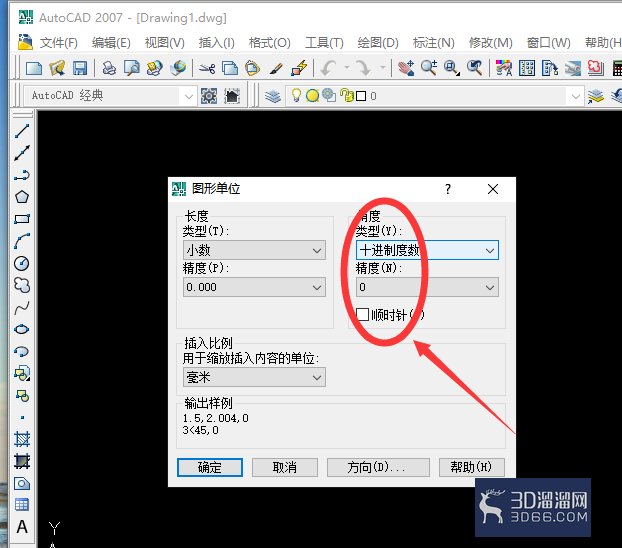Click the Save icon in toolbar

(80, 68)
